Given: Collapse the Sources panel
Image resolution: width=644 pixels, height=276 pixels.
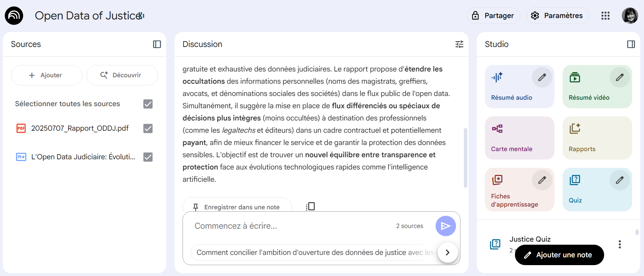Looking at the screenshot, I should [x=157, y=44].
